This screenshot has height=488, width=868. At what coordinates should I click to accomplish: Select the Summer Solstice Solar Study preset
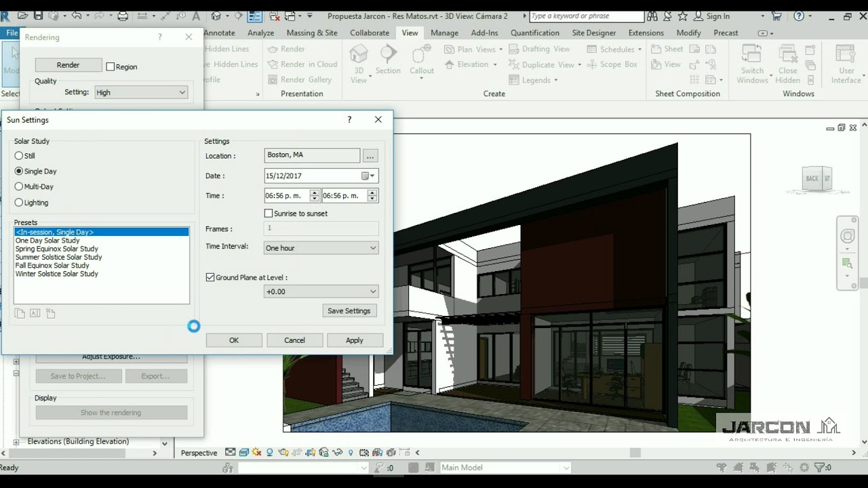[58, 258]
